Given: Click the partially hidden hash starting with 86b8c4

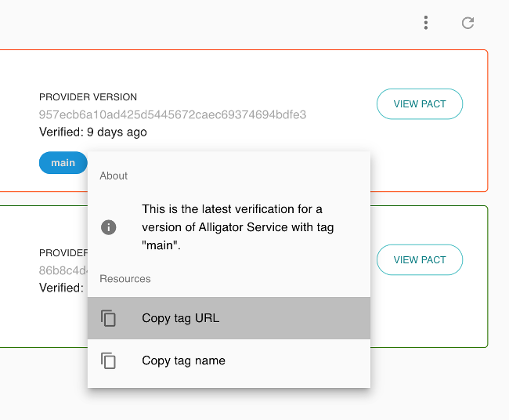Looking at the screenshot, I should (x=63, y=271).
